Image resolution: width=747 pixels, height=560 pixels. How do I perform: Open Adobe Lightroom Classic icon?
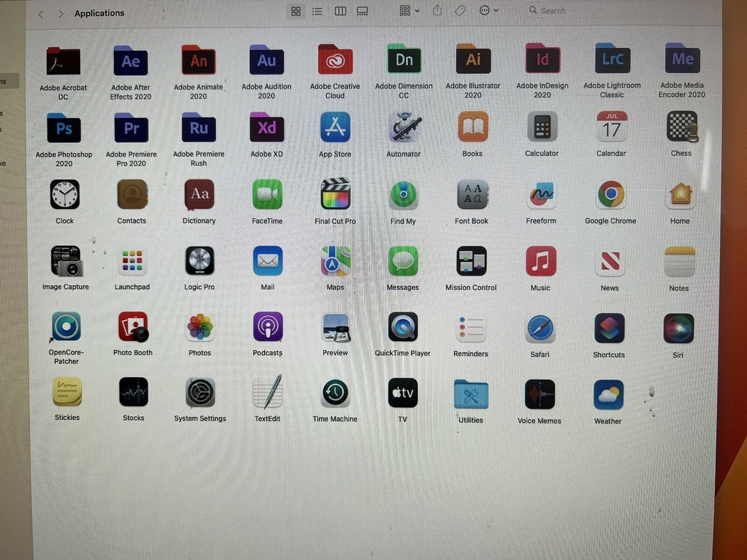coord(612,58)
